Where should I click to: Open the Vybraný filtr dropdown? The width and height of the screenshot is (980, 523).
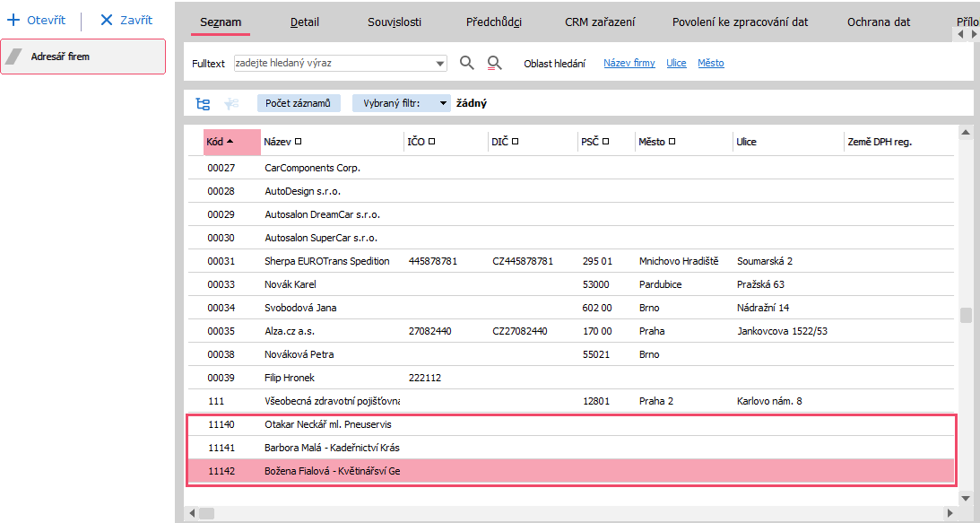click(443, 104)
